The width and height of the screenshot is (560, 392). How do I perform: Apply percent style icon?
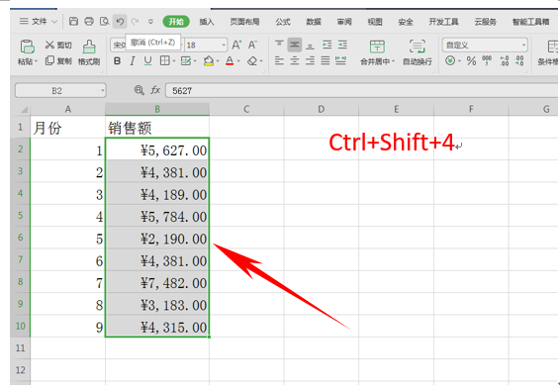[x=471, y=60]
